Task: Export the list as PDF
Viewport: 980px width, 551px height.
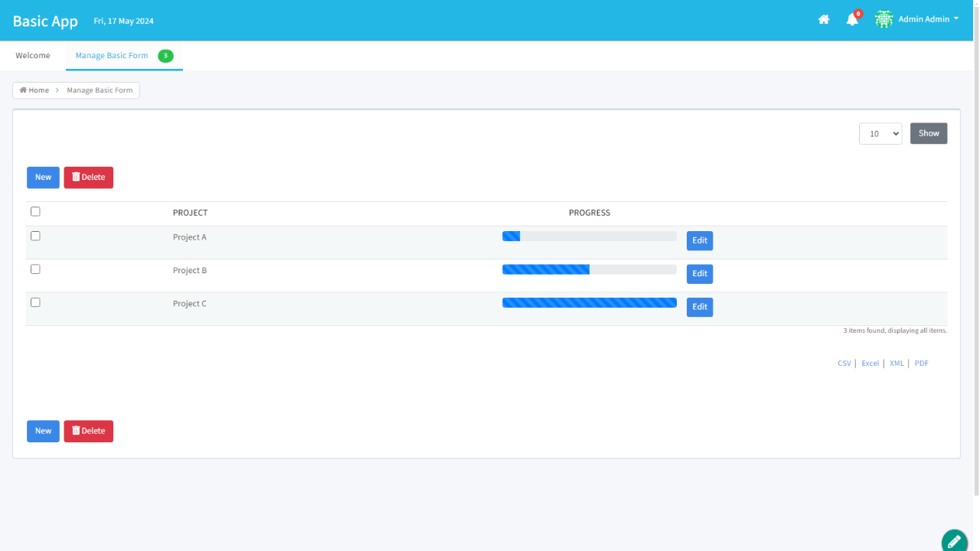Action: click(922, 364)
